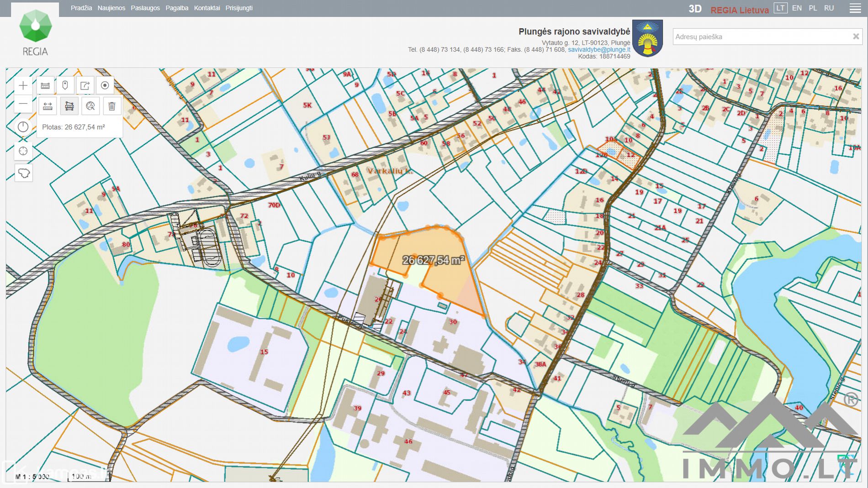The height and width of the screenshot is (488, 868).
Task: Click the crosshair locate me button
Action: pos(23,151)
